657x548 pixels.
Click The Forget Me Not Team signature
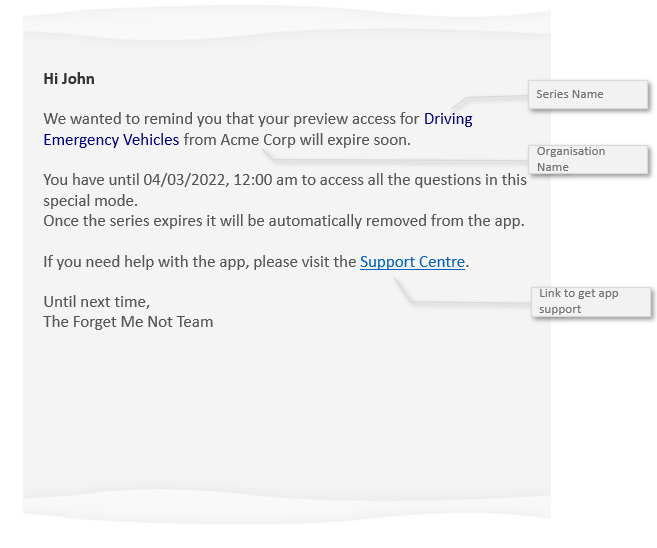point(128,322)
